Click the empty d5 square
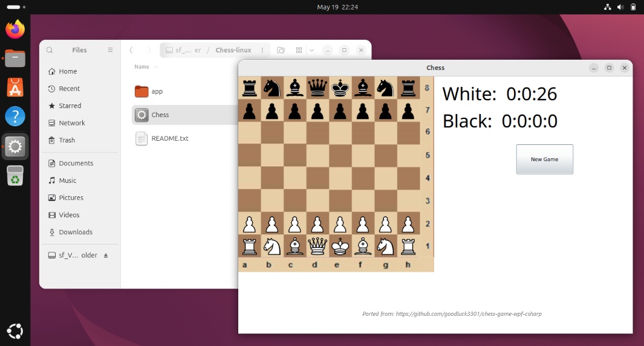 click(x=317, y=155)
